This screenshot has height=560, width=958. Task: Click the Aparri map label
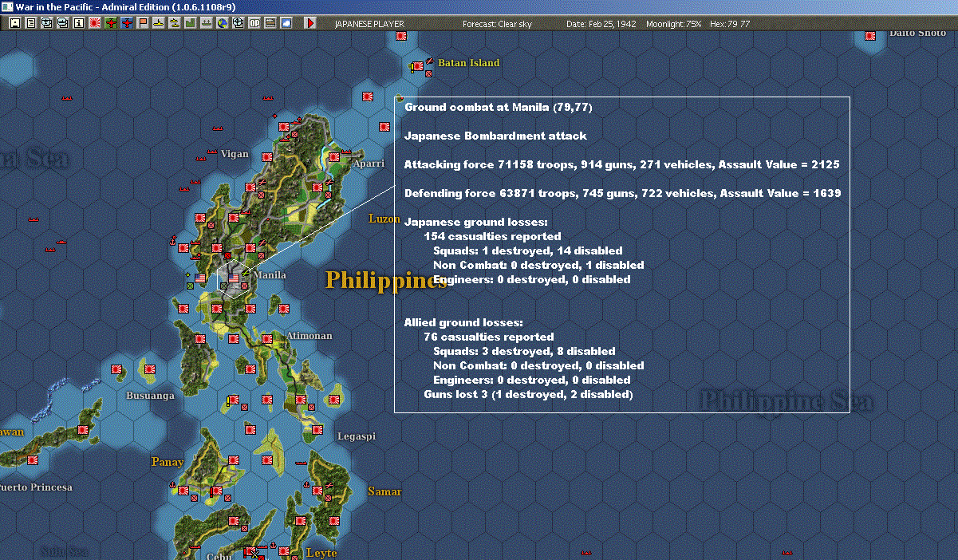[368, 162]
